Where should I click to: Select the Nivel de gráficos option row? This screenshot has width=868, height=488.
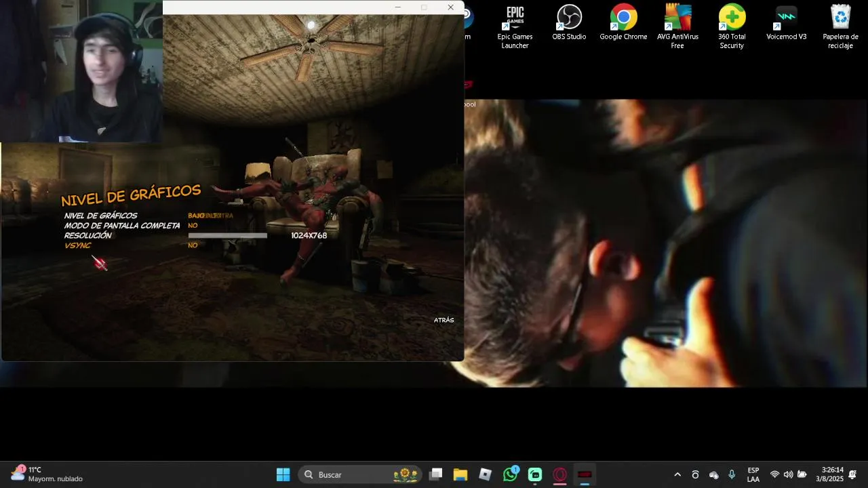(x=100, y=216)
